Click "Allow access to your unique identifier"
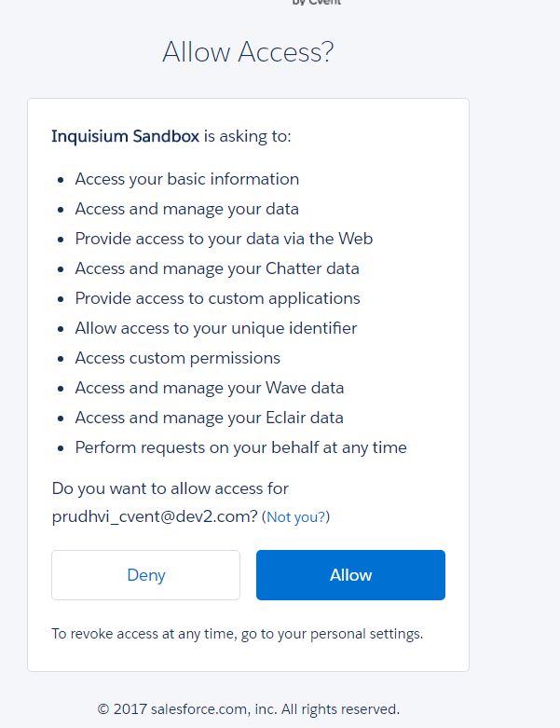 click(215, 328)
